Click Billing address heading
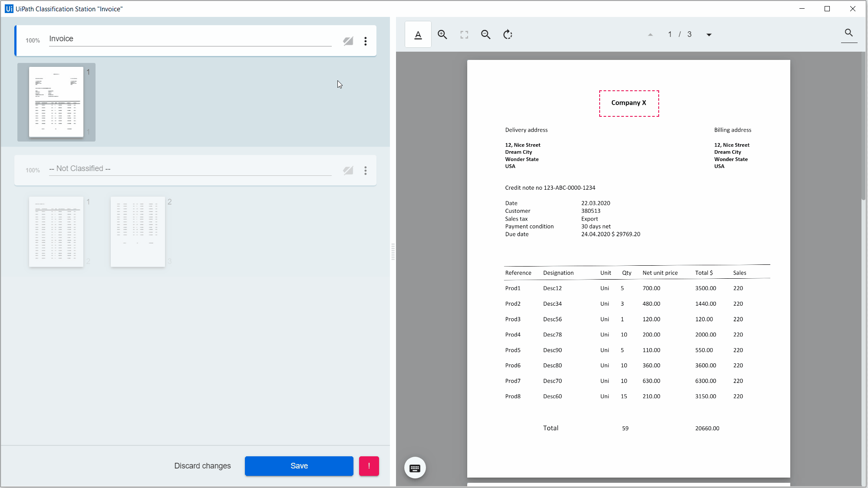The image size is (868, 488). 733,130
